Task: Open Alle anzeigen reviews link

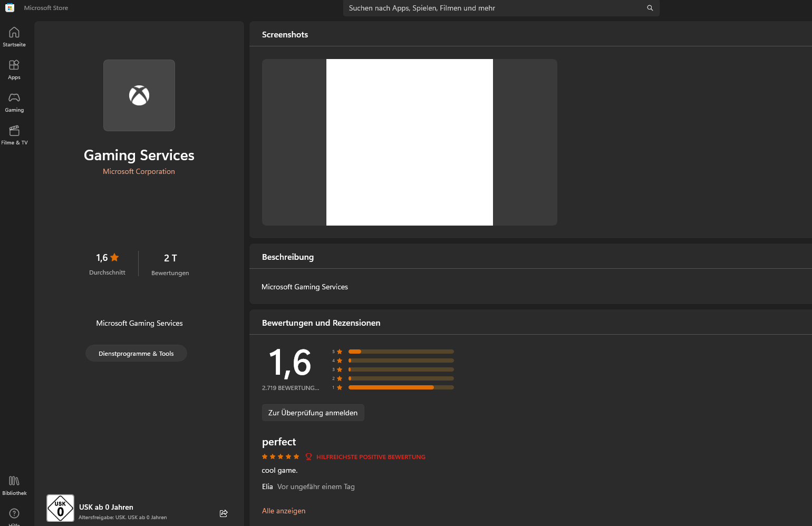Action: coord(284,511)
